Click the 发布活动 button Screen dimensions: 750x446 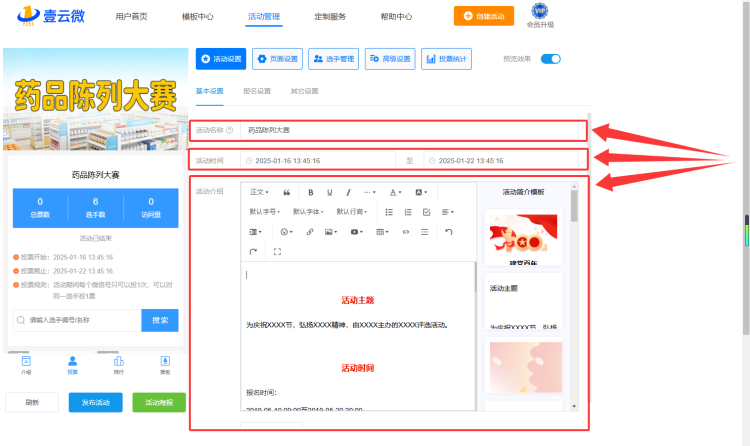coord(96,402)
